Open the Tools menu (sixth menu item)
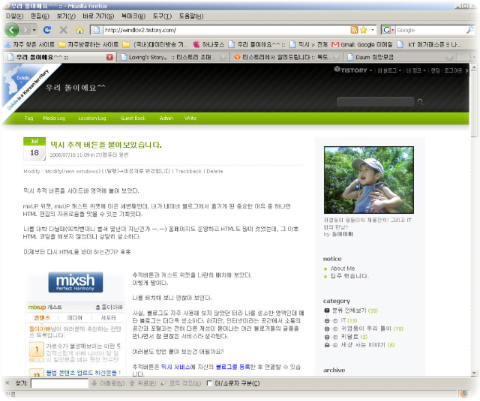The width and height of the screenshot is (480, 401). point(162,16)
